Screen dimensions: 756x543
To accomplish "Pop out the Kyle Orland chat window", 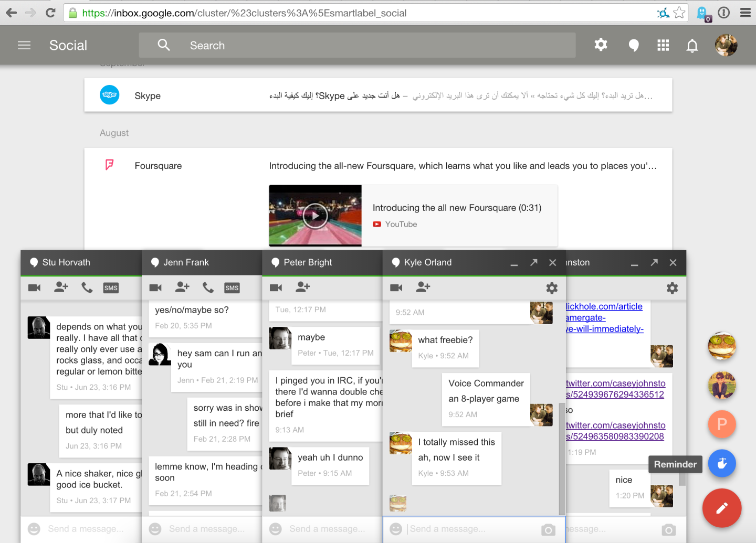I will pos(533,262).
